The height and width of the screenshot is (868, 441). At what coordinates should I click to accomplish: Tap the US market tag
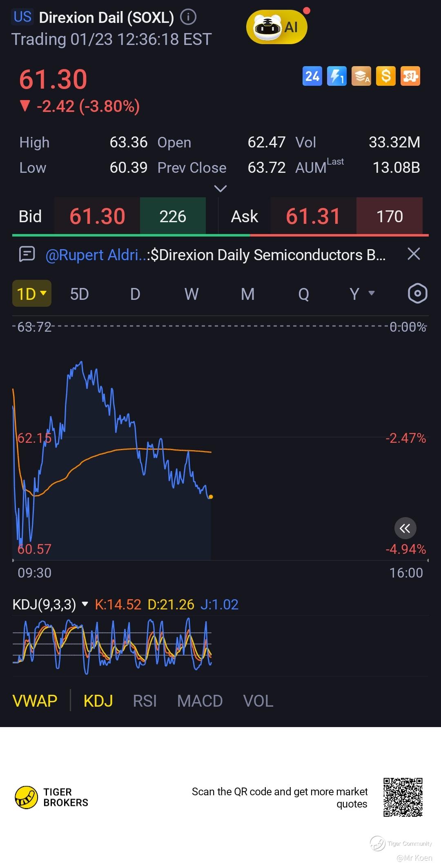coord(22,17)
